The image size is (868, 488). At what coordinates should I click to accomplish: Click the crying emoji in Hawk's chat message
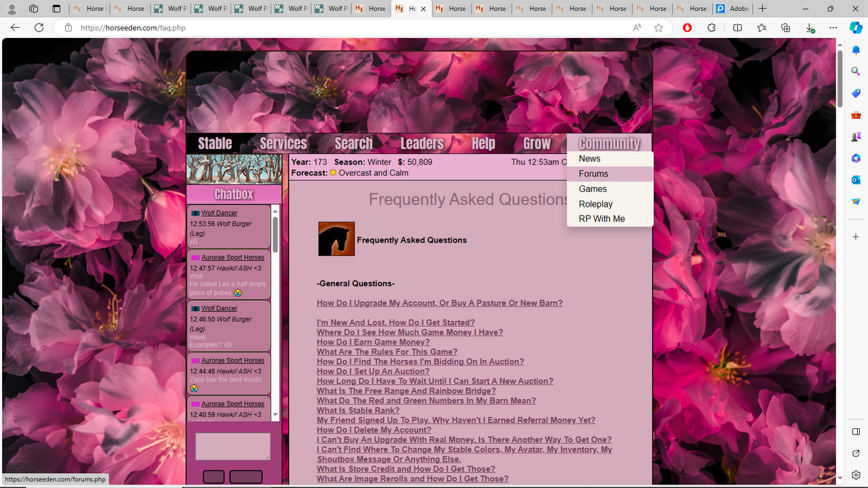[237, 293]
